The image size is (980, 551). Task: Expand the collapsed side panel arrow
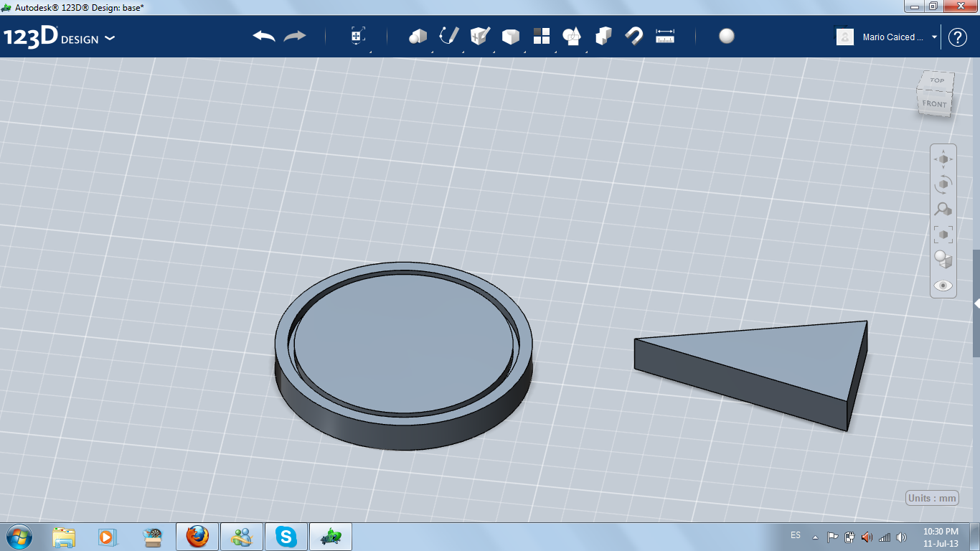(976, 304)
